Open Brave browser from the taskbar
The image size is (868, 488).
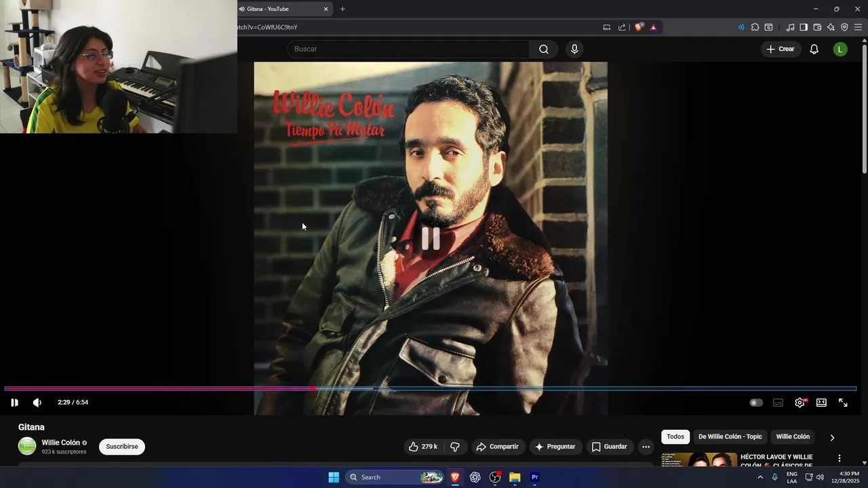point(455,477)
